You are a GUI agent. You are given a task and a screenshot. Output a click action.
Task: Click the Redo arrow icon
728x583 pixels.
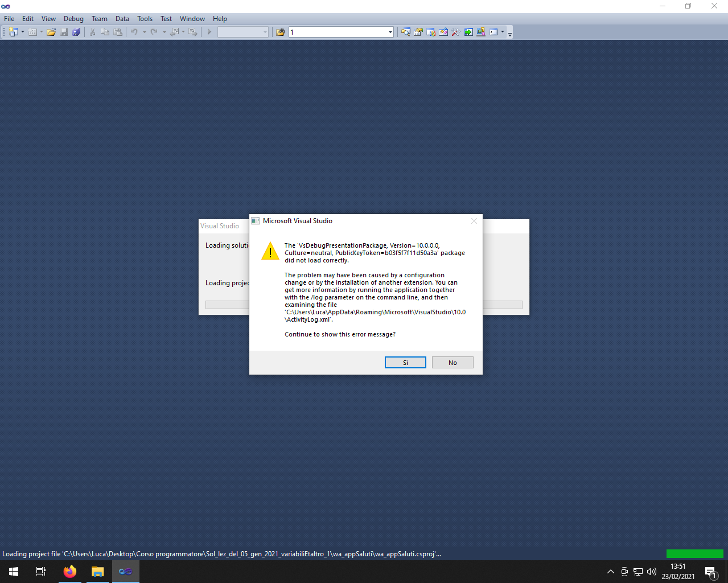[154, 32]
